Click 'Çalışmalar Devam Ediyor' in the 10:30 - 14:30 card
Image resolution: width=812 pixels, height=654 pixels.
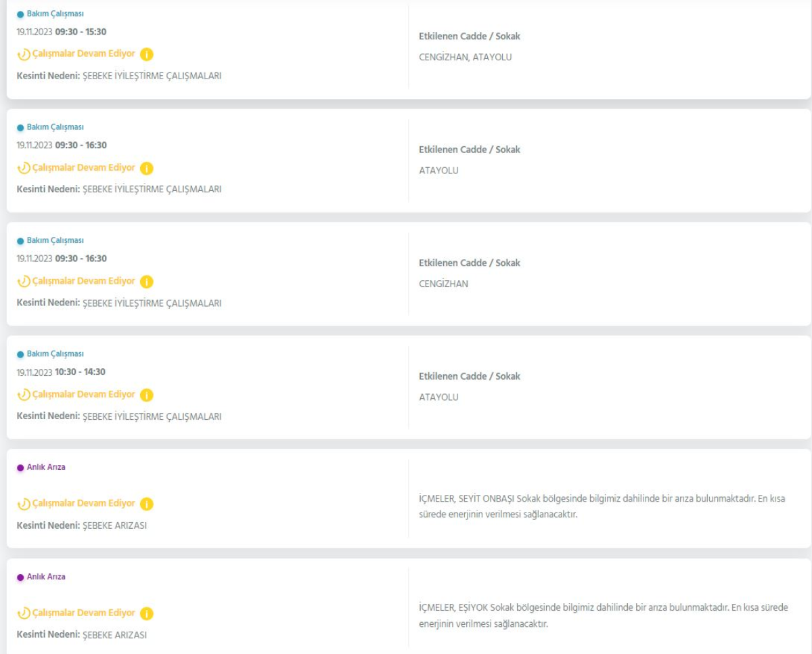point(82,395)
